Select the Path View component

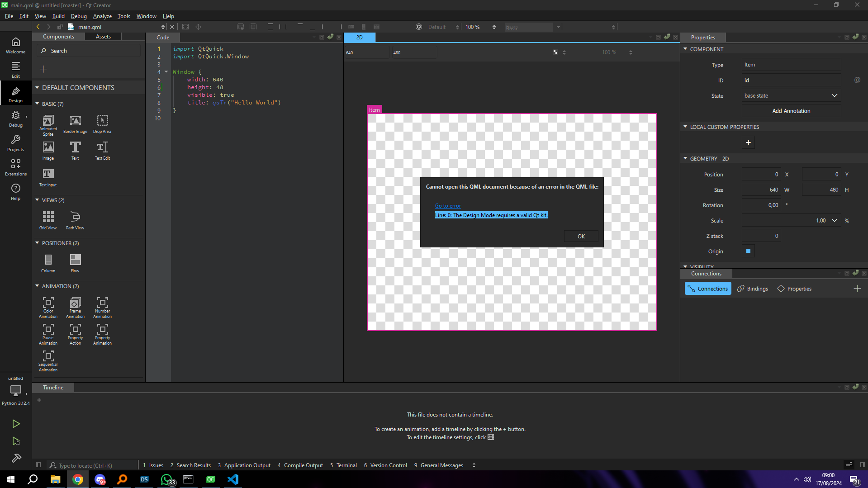click(x=75, y=221)
